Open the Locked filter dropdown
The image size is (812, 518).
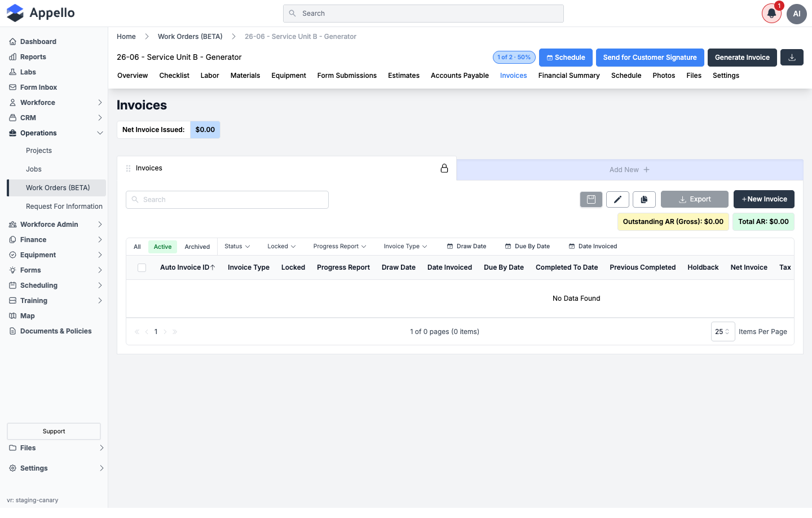[281, 247]
